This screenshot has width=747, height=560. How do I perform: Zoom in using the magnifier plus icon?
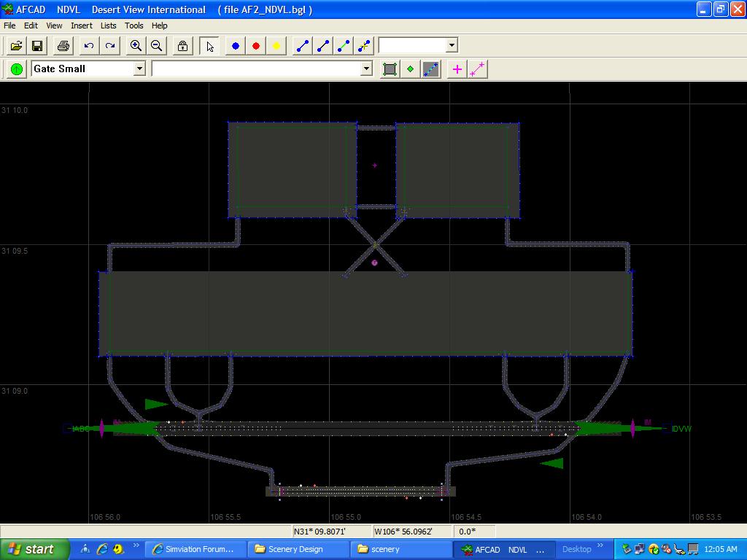pos(136,46)
